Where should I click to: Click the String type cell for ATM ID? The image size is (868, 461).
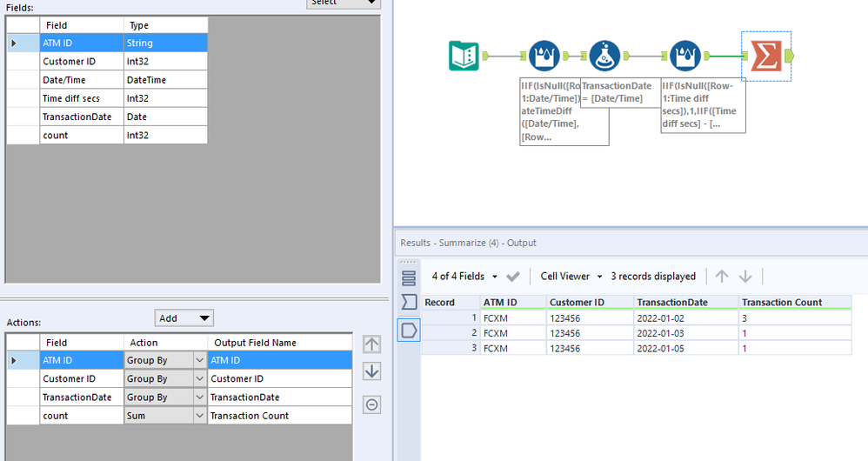(165, 43)
